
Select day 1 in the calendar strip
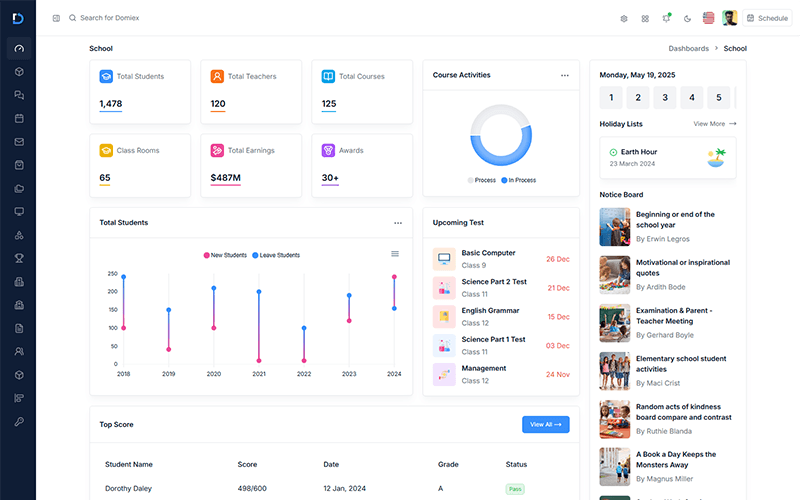611,97
